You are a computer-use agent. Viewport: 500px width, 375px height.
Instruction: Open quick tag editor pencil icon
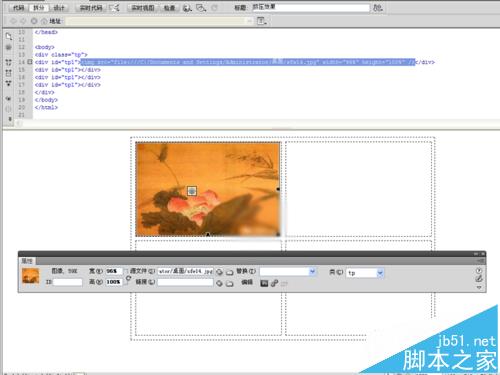pos(479,279)
